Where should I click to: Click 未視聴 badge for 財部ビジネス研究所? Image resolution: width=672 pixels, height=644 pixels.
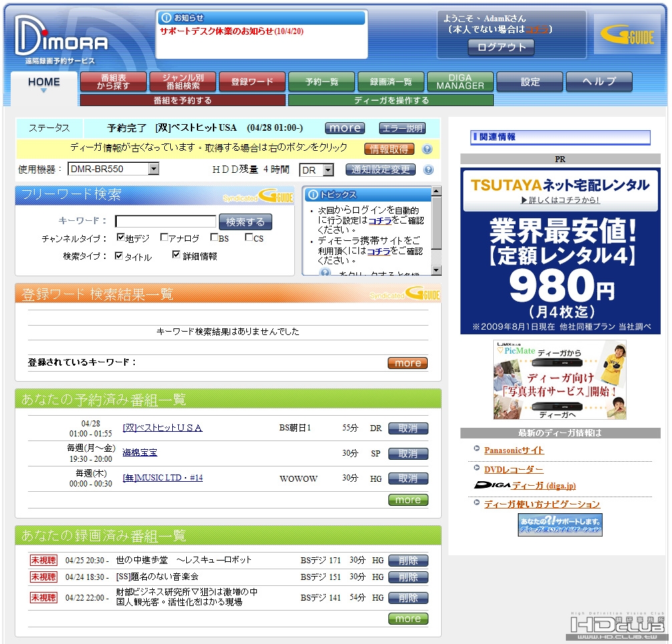(x=43, y=597)
